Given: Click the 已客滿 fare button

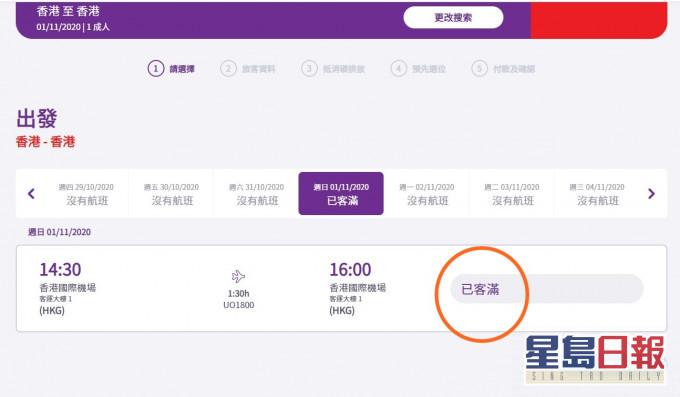Looking at the screenshot, I should (547, 289).
